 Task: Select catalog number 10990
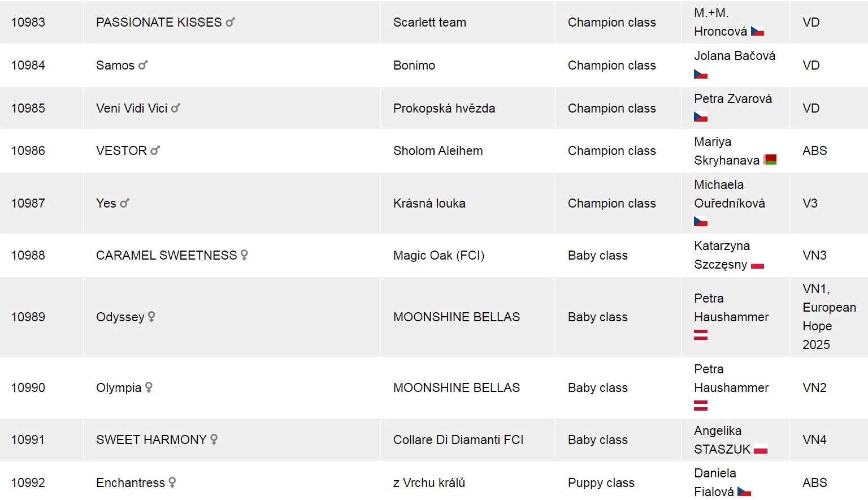(28, 388)
